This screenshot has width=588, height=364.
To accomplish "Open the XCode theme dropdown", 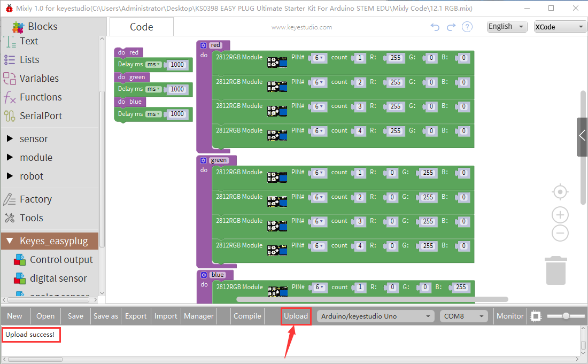I will point(560,27).
